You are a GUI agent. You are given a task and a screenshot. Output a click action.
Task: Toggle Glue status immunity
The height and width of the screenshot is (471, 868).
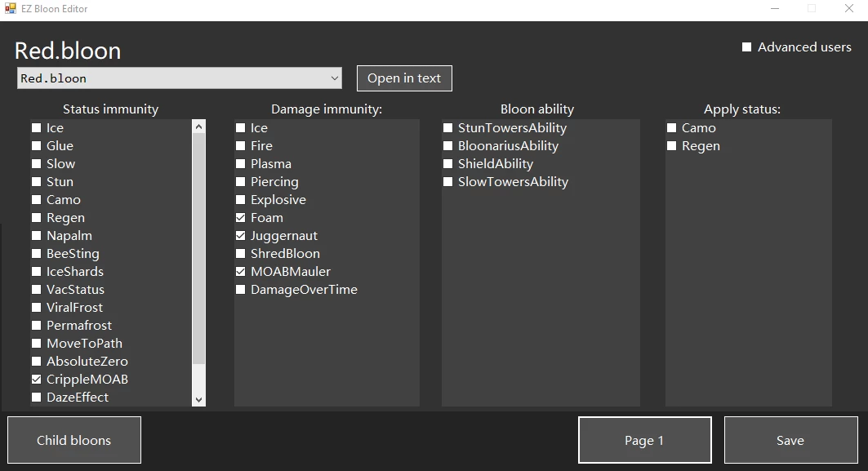point(37,145)
